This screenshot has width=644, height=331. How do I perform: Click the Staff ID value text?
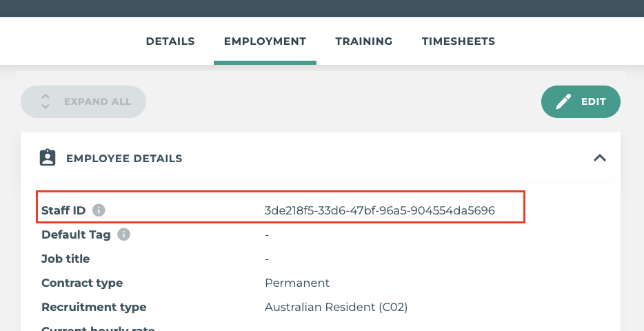pyautogui.click(x=379, y=210)
